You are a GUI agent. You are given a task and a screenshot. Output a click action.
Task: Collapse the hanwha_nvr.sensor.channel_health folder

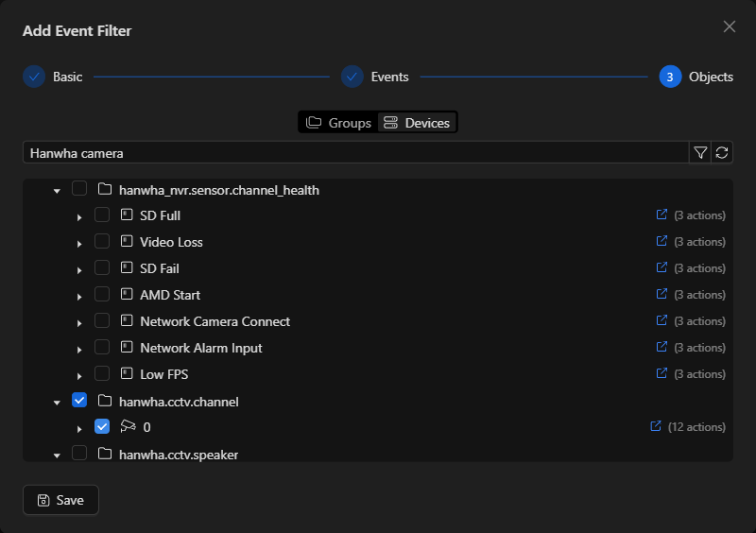57,192
